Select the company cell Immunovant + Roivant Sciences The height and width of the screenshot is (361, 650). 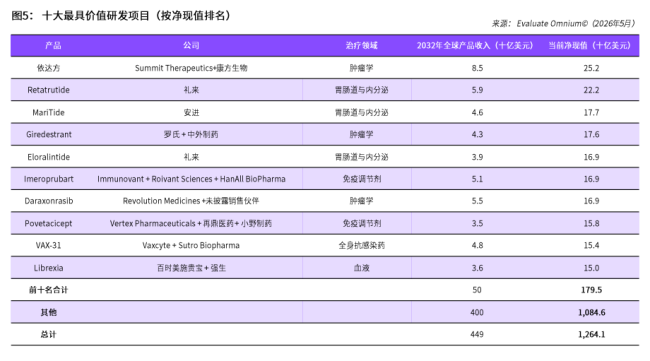pyautogui.click(x=191, y=179)
